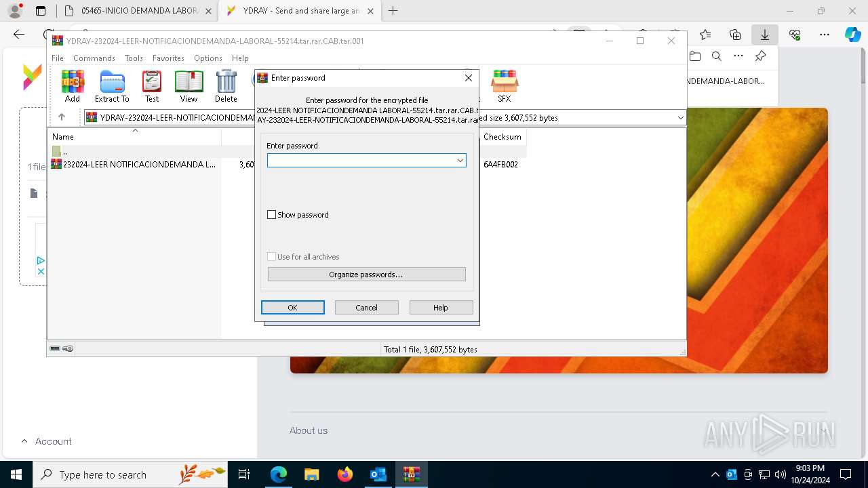Screen dimensions: 868x488
Task: Open Edge Collections icon
Action: pos(735,35)
